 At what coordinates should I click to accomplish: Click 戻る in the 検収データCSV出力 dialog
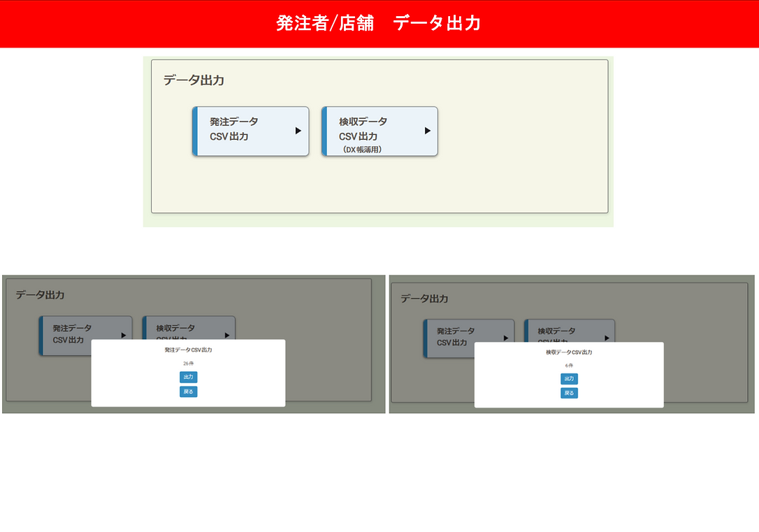point(569,393)
